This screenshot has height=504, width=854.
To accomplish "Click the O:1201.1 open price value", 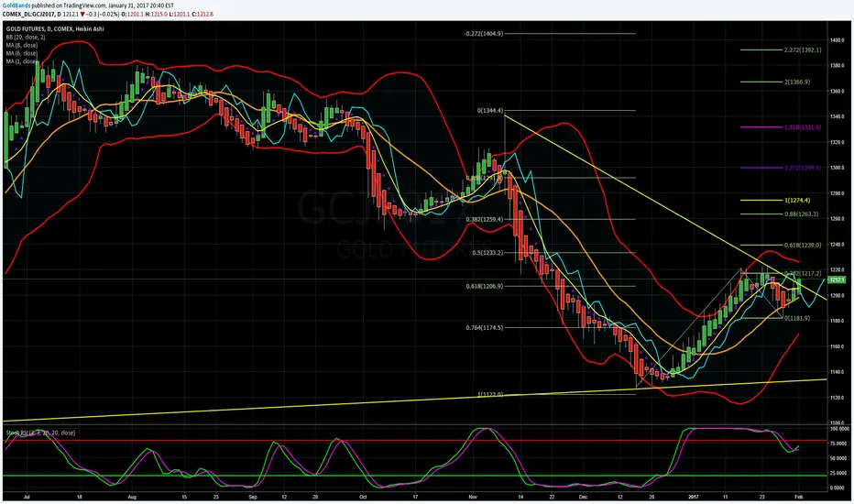I will [132, 14].
